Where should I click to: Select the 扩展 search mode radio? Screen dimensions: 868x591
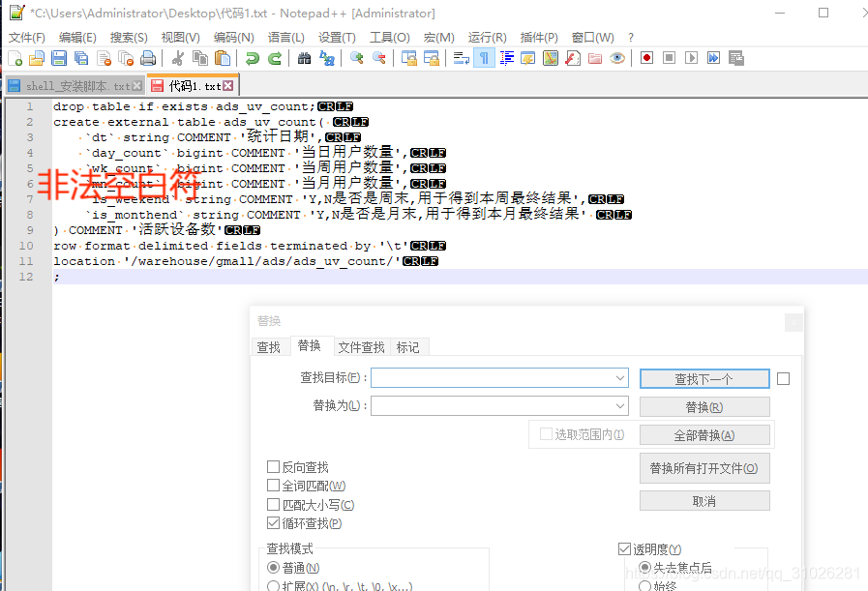coord(275,585)
